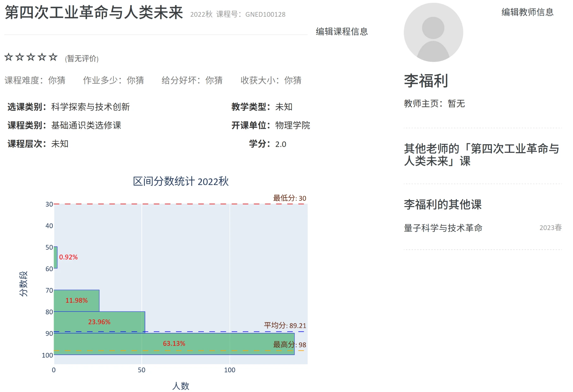Click the 暂无评价 rating text
This screenshot has width=573, height=392.
[82, 59]
